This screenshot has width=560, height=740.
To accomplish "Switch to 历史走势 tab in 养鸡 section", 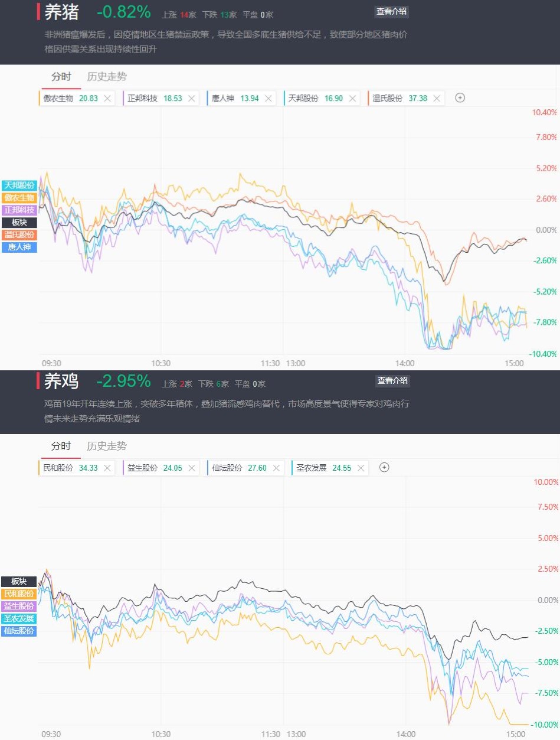I will pyautogui.click(x=107, y=446).
